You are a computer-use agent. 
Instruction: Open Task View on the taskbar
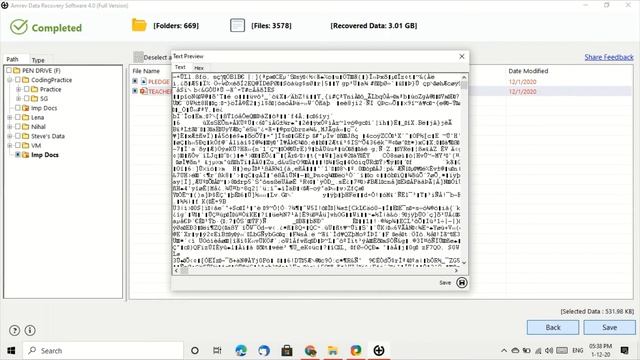(217, 351)
